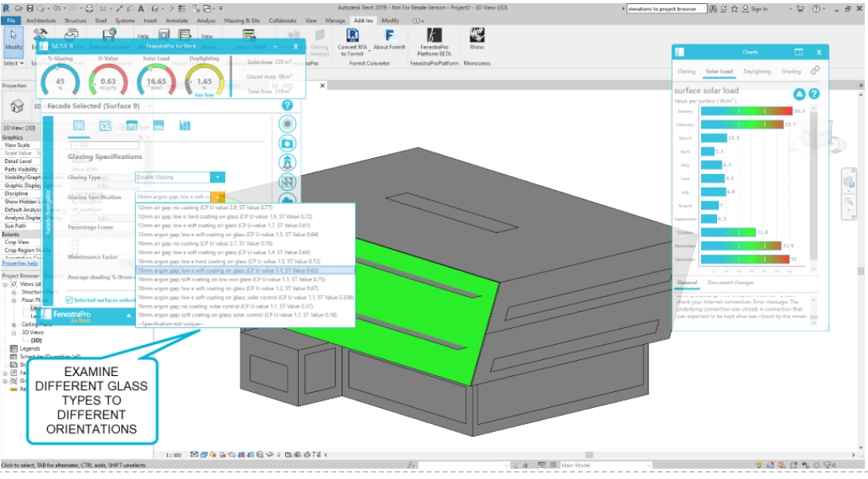Click the zoom region navigation tool
Viewport: 868px width, 479px height.
point(849,201)
